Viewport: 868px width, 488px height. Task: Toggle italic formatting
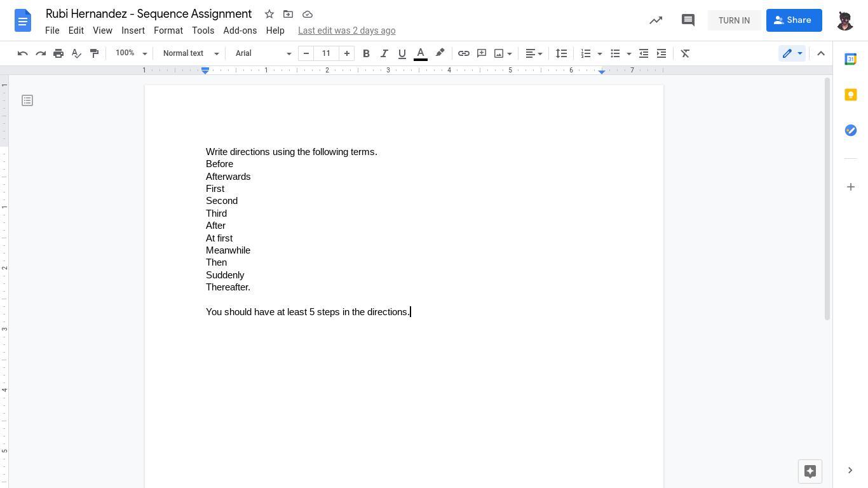[384, 53]
